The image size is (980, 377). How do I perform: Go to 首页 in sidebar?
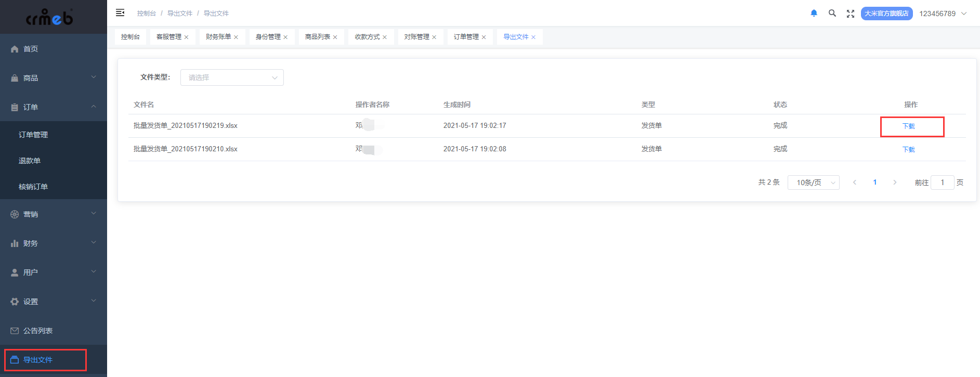[31, 49]
